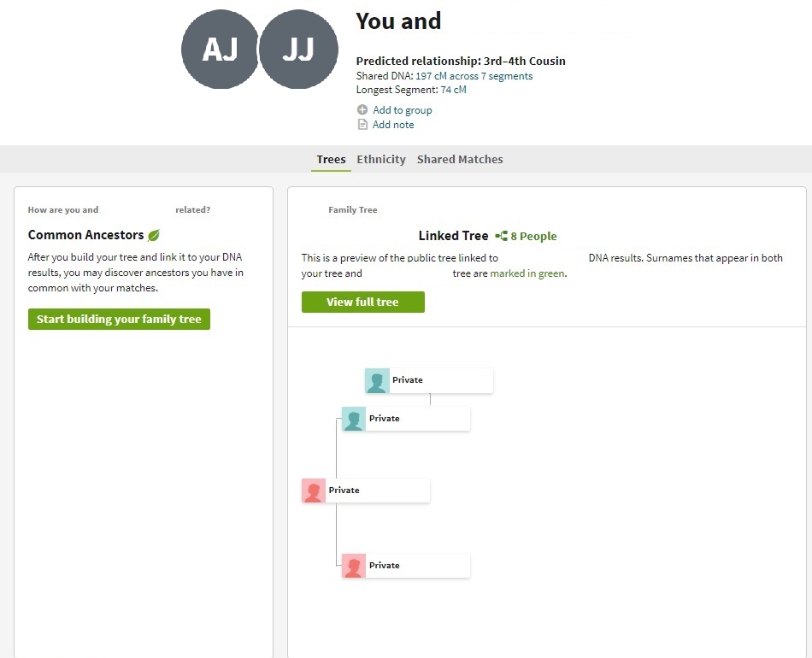Click the AJ profile avatar
The image size is (812, 658).
click(x=220, y=50)
